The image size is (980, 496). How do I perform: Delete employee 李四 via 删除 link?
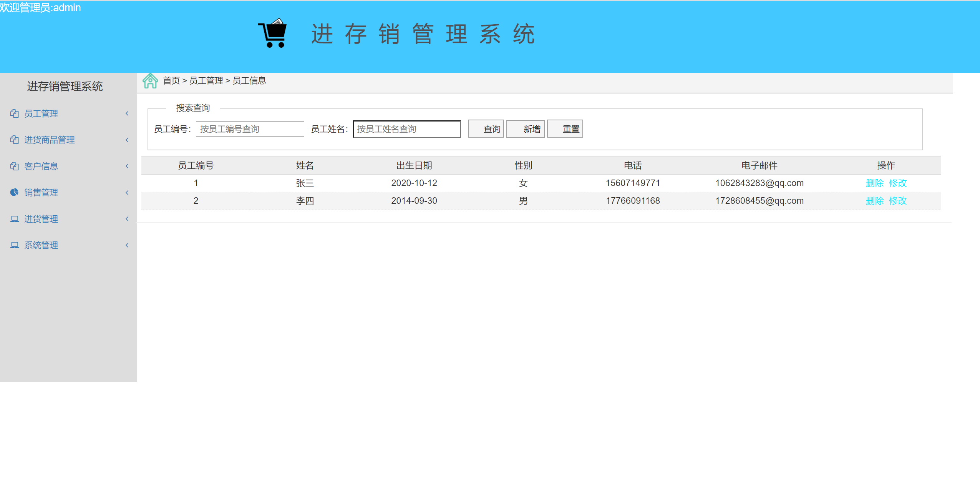click(x=875, y=201)
